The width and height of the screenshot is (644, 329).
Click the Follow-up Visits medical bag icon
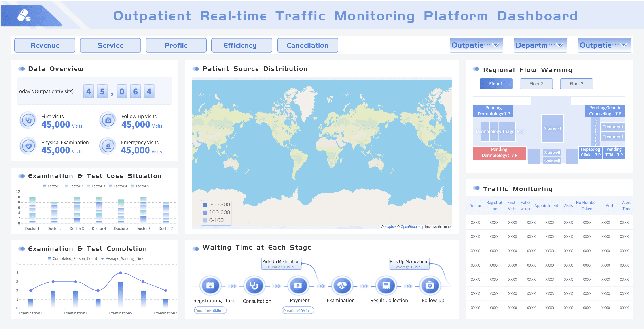point(108,120)
